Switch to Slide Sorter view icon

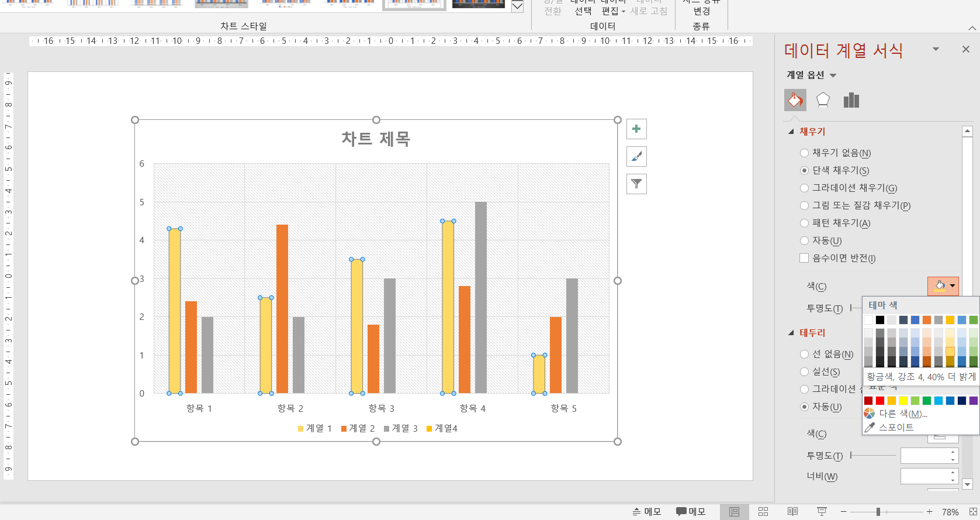[763, 512]
